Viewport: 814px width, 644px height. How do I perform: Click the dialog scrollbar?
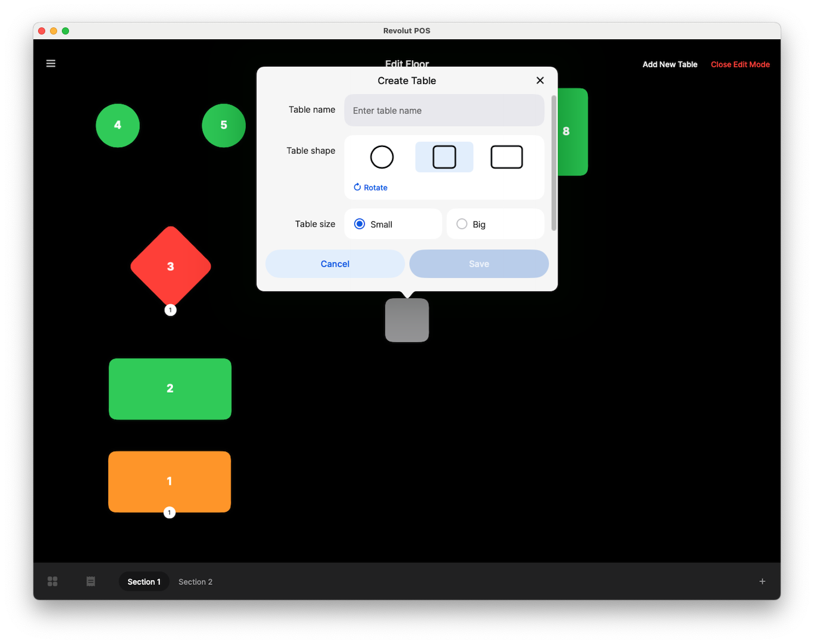click(x=554, y=162)
